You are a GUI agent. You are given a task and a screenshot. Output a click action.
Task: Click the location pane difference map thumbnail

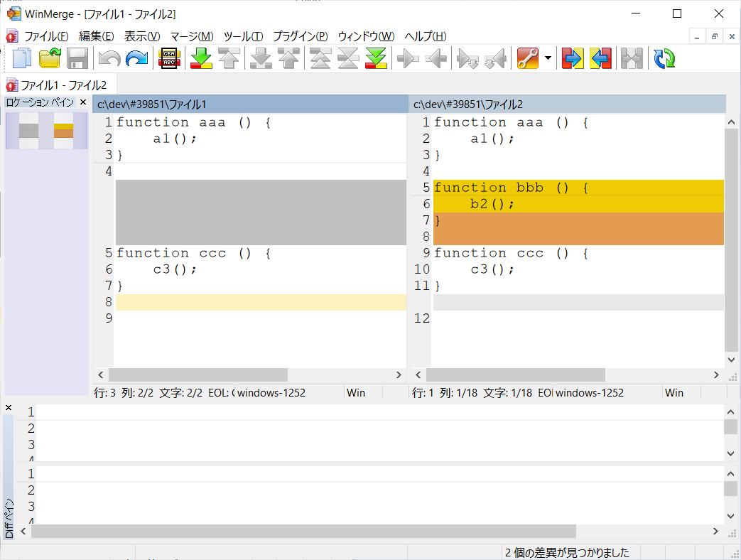46,131
